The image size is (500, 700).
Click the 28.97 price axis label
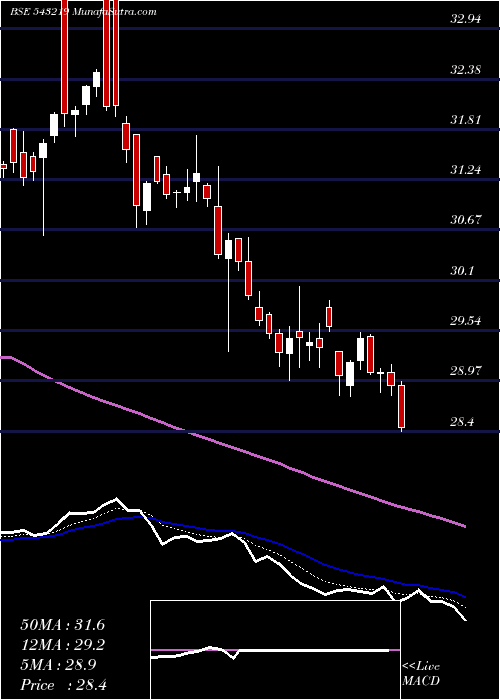coord(465,371)
